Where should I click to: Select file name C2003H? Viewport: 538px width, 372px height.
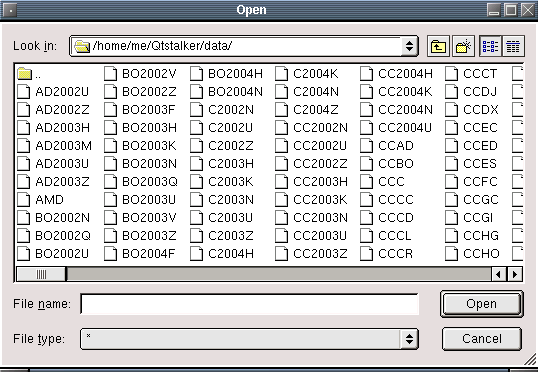(231, 164)
